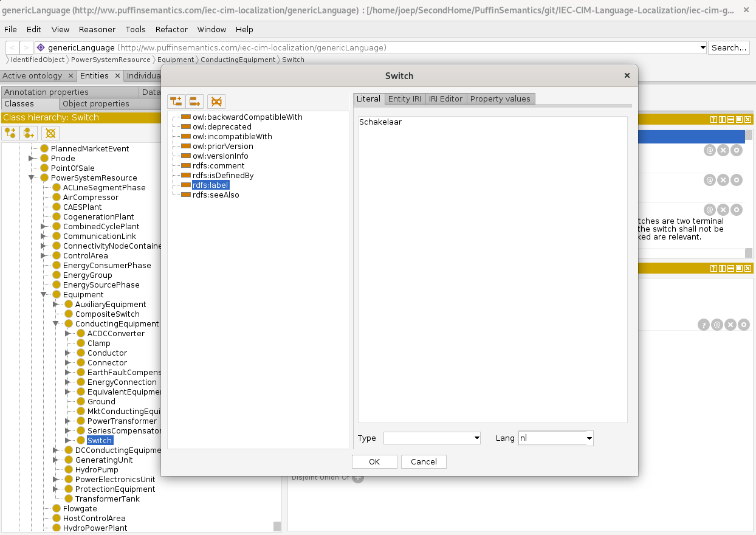Add sibling class icon under Class hierarchy

29,133
